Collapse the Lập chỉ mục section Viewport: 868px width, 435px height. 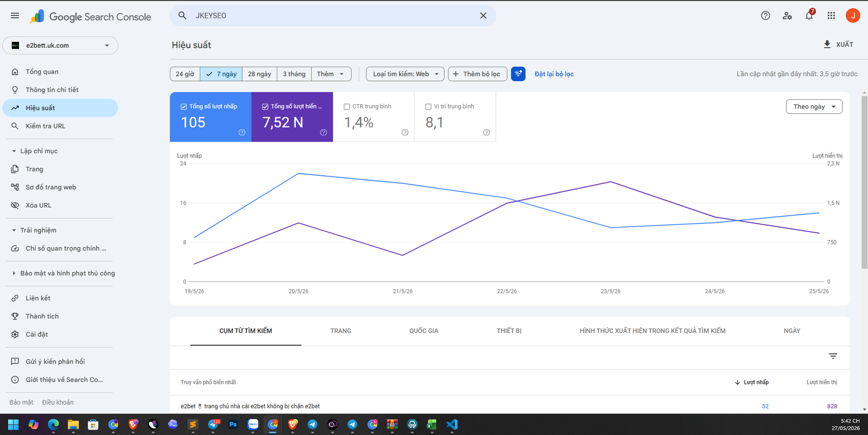pos(35,151)
